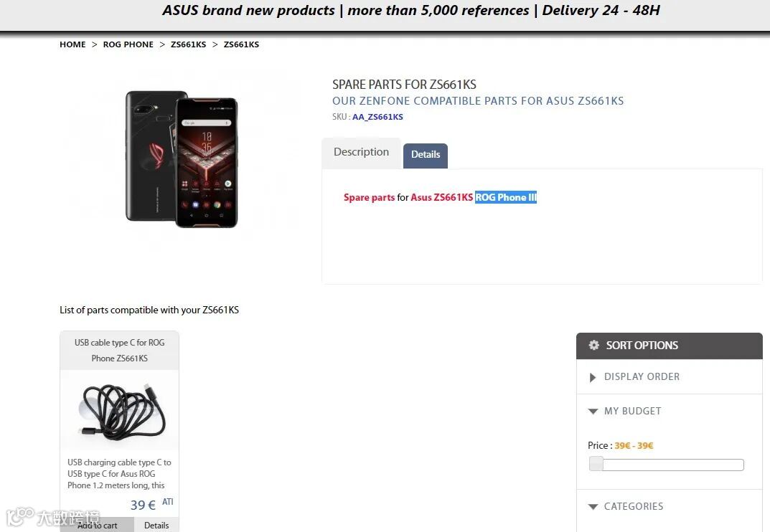The height and width of the screenshot is (532, 770).
Task: Open the ROG PHONE breadcrumb link
Action: point(128,44)
